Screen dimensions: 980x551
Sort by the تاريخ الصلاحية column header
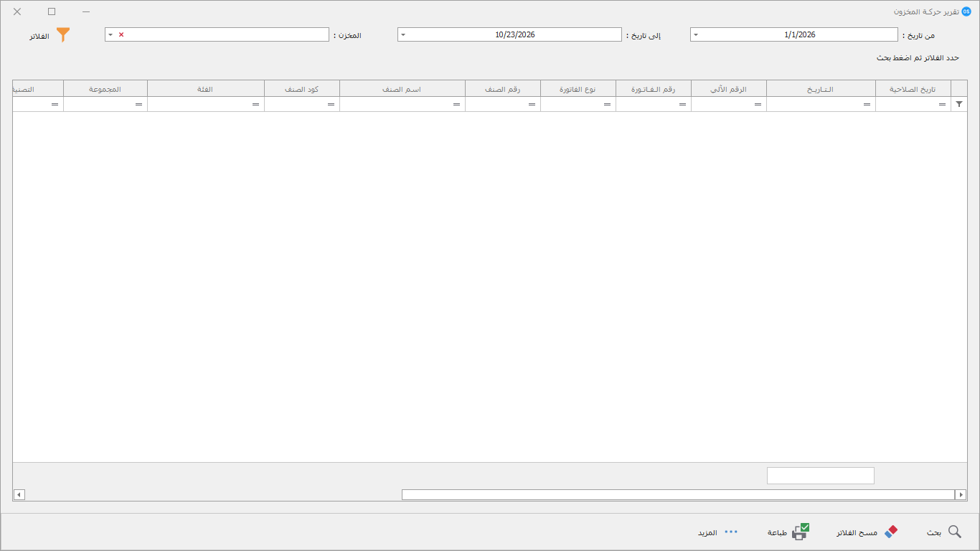(913, 89)
